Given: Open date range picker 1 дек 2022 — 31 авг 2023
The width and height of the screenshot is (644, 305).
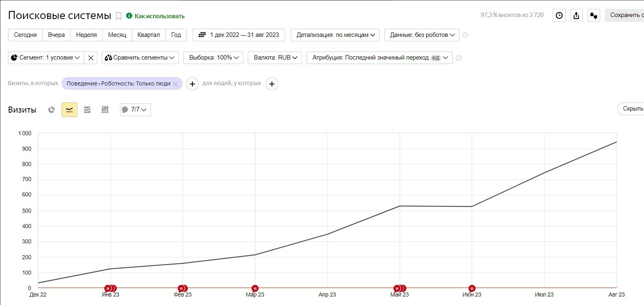Looking at the screenshot, I should coord(239,35).
